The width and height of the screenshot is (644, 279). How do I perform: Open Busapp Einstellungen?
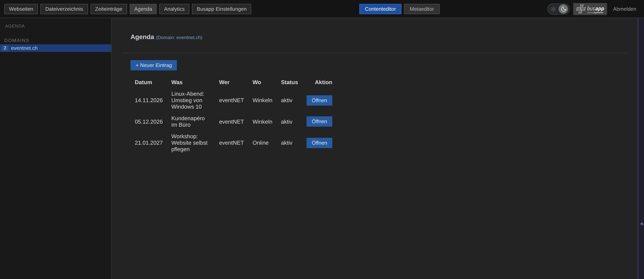pos(222,9)
